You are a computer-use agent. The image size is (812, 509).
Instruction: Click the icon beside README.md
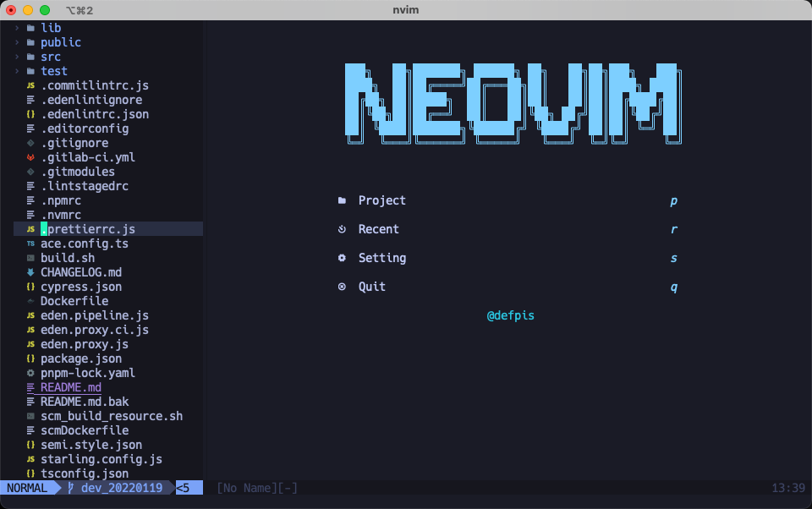point(30,387)
